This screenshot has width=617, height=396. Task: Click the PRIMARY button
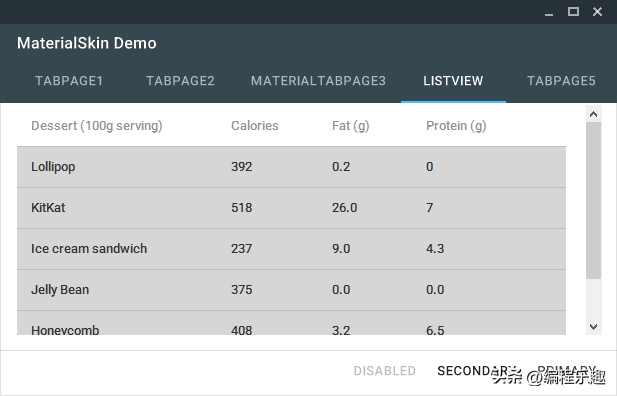(567, 371)
